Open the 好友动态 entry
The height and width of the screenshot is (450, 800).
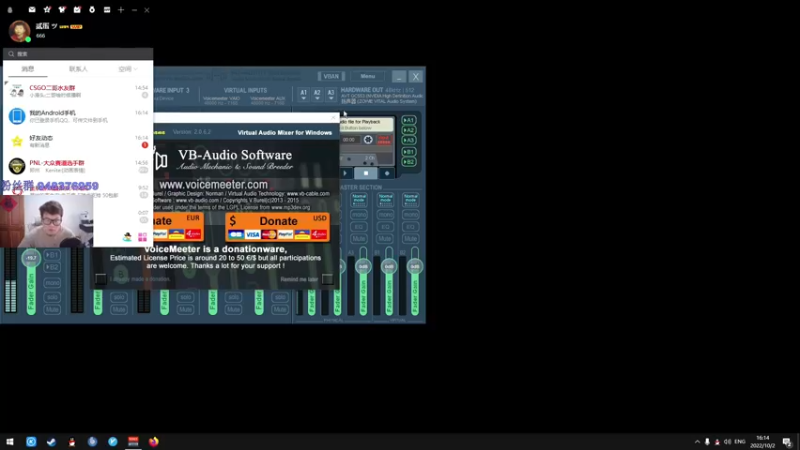coord(78,141)
